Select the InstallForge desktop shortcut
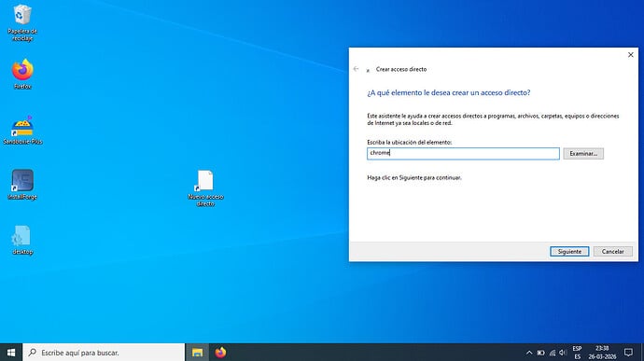 (x=22, y=185)
